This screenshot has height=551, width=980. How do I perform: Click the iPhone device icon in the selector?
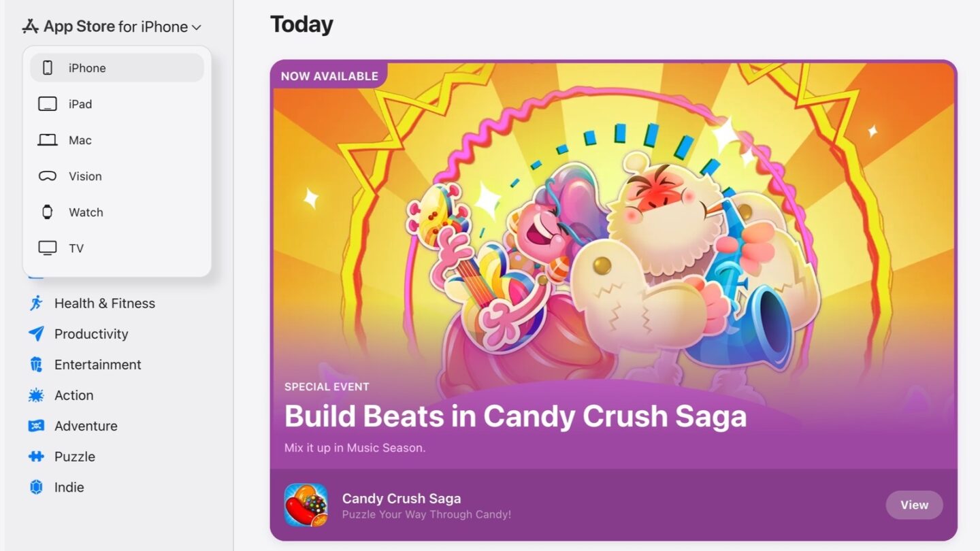pyautogui.click(x=47, y=67)
